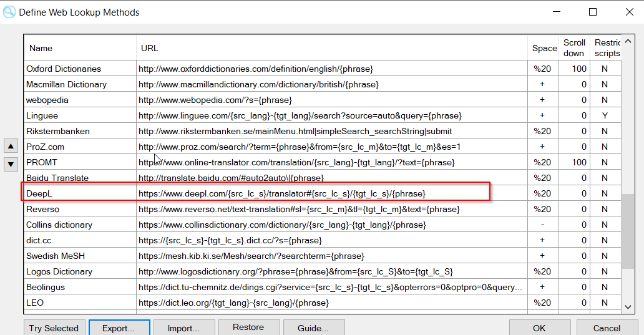Click the reverso.net URL cell
Viewport: 644px width, 335px height.
[x=332, y=209]
